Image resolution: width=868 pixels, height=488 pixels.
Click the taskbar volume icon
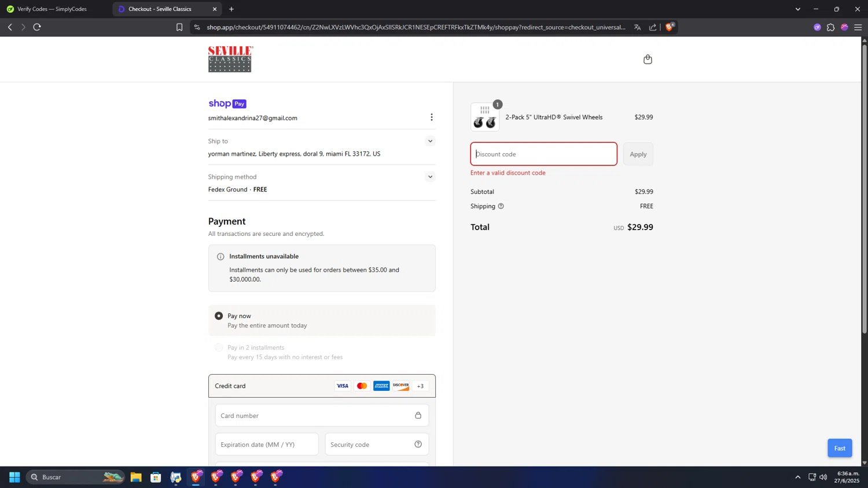pos(823,477)
